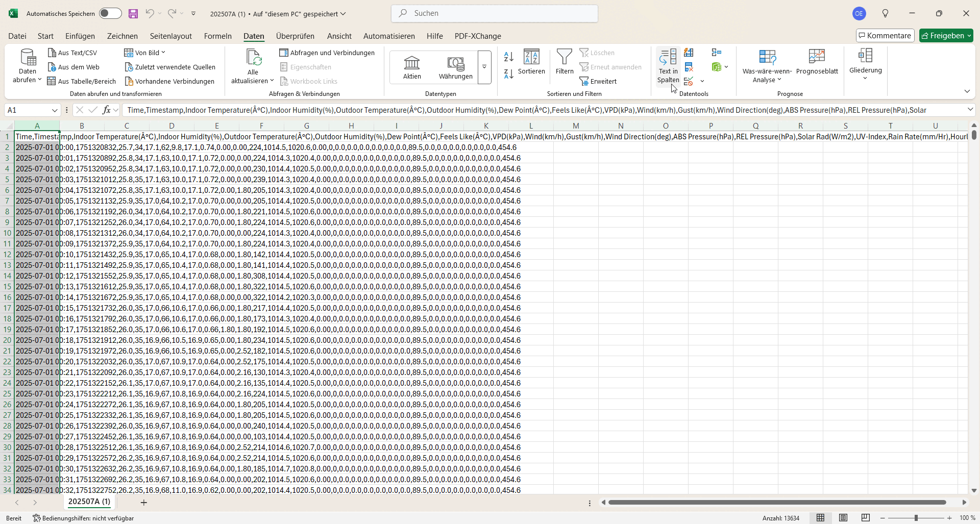This screenshot has height=524, width=980.
Task: Expand the formula bar chevron
Action: pos(970,110)
